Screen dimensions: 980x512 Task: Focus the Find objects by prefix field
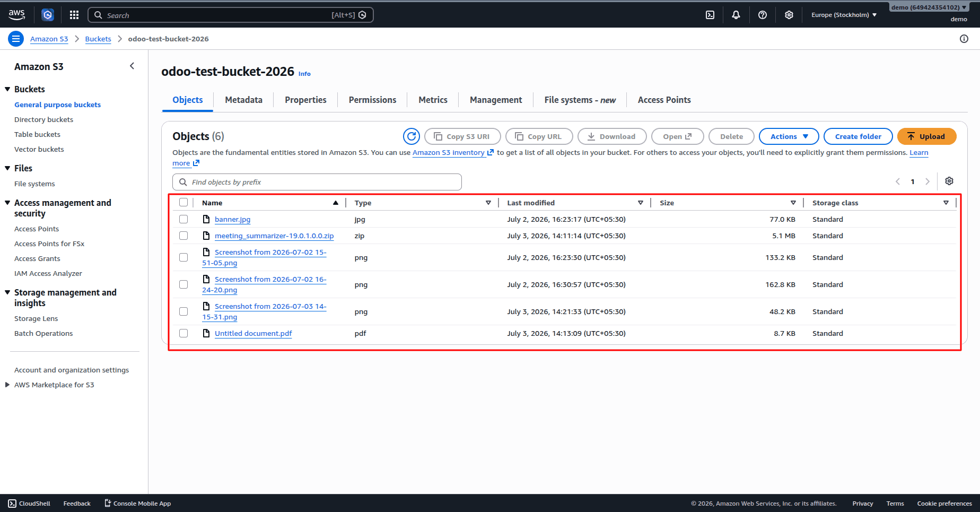tap(317, 182)
